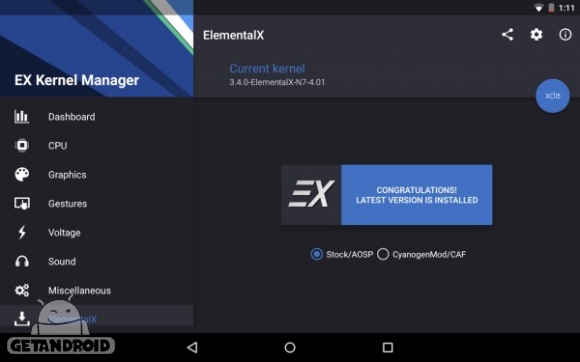Click the Voltage lightning bolt icon
The width and height of the screenshot is (580, 362).
[x=22, y=232]
